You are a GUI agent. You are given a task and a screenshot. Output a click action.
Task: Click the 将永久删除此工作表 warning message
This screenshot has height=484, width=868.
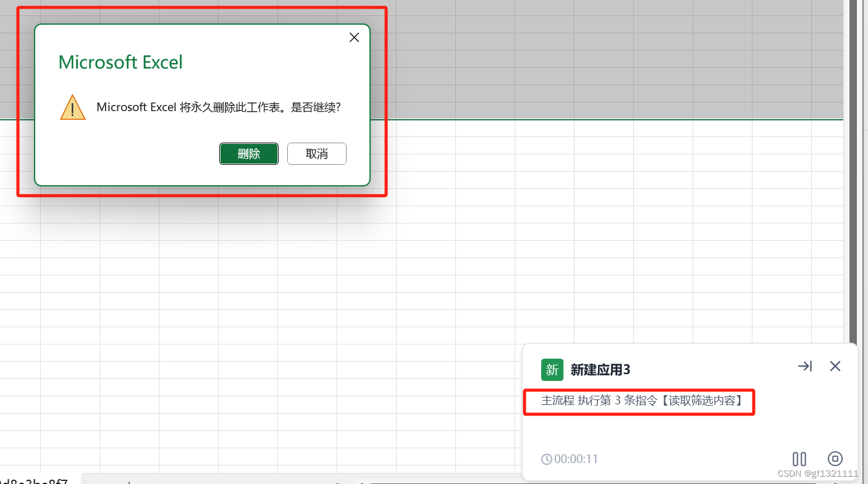pos(219,107)
